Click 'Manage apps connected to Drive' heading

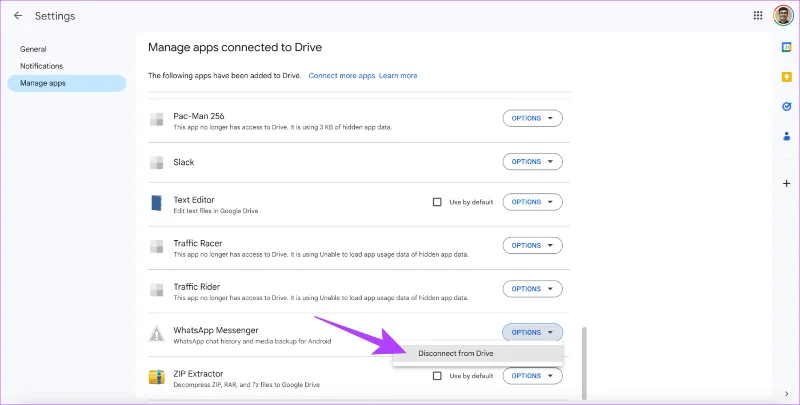coord(235,47)
